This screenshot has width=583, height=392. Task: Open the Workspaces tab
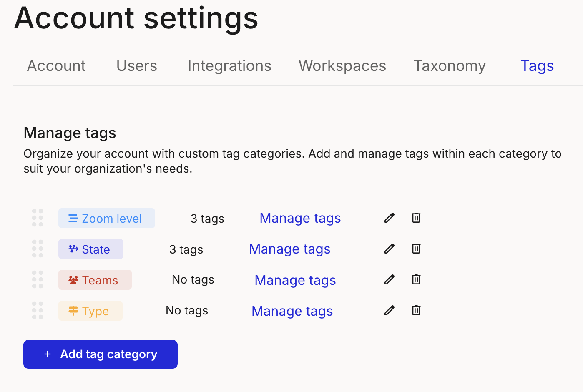342,66
